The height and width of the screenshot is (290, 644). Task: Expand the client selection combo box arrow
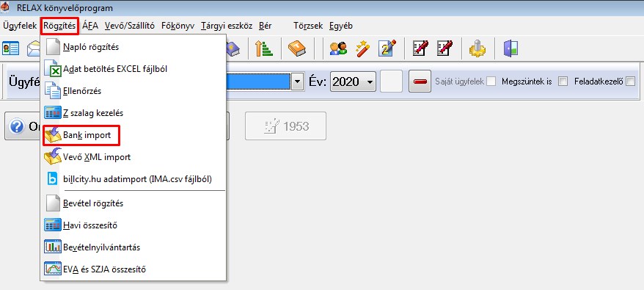pos(297,81)
